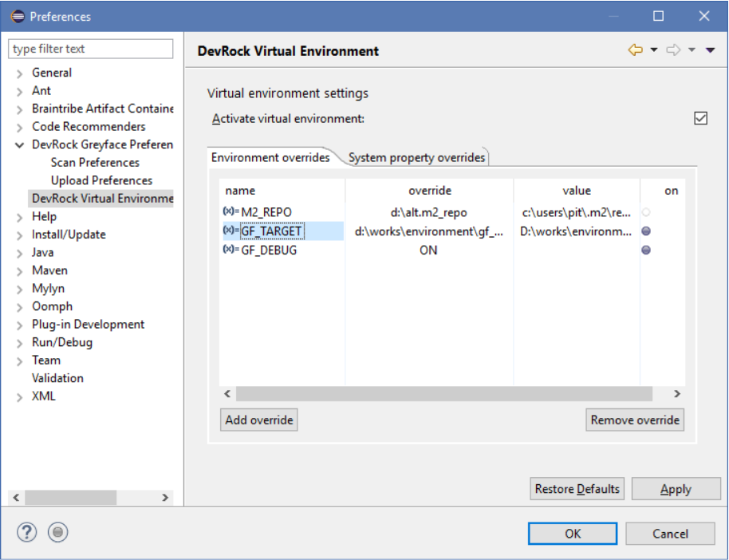Click the forward navigation arrow icon
The image size is (729, 560).
673,50
